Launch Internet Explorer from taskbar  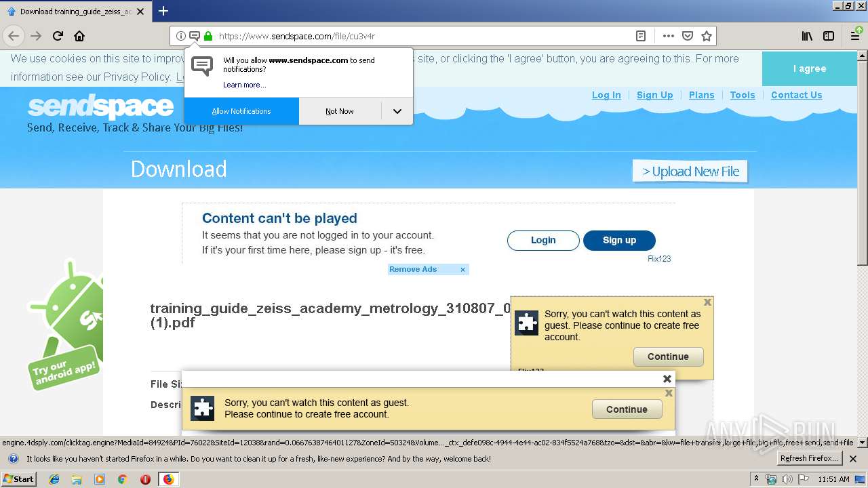(x=54, y=479)
